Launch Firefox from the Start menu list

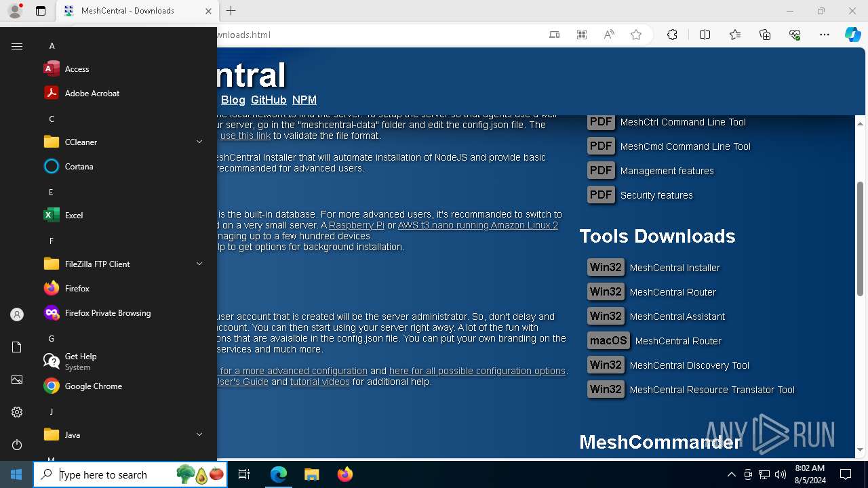point(124,289)
